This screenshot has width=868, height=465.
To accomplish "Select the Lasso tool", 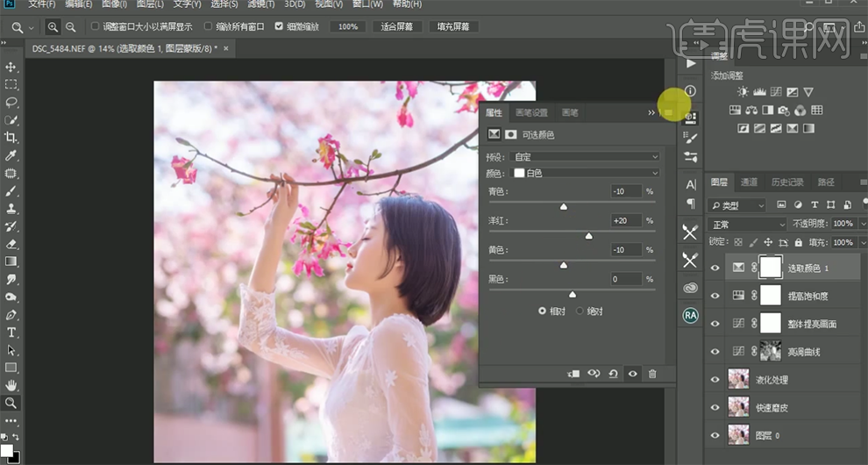I will pyautogui.click(x=11, y=102).
